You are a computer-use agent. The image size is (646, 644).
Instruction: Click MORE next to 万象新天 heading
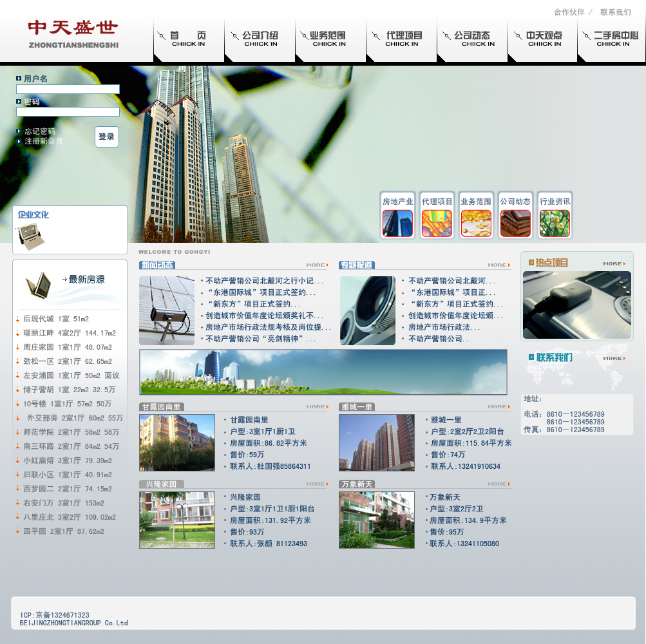pyautogui.click(x=499, y=484)
